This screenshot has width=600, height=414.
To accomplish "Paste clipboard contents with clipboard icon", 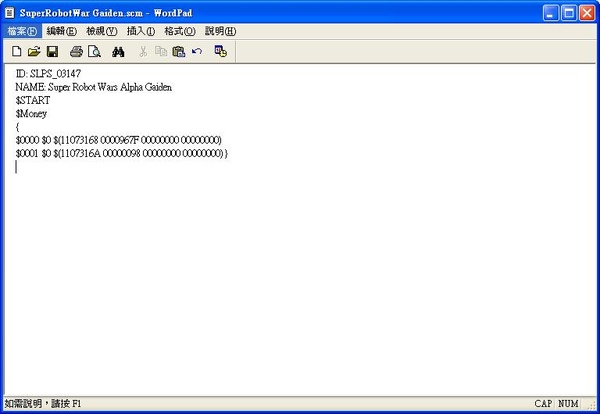I will (x=179, y=51).
